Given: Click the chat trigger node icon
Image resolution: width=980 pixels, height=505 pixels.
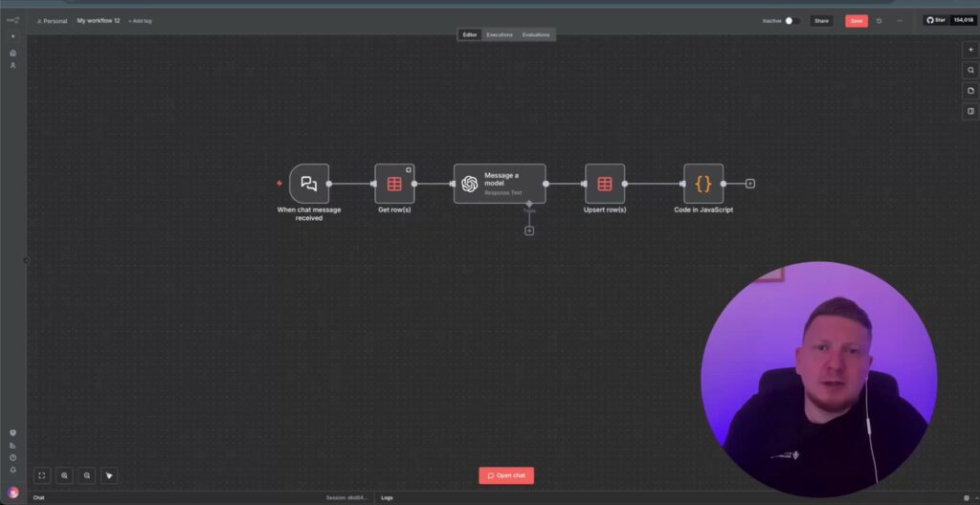Looking at the screenshot, I should tap(309, 184).
